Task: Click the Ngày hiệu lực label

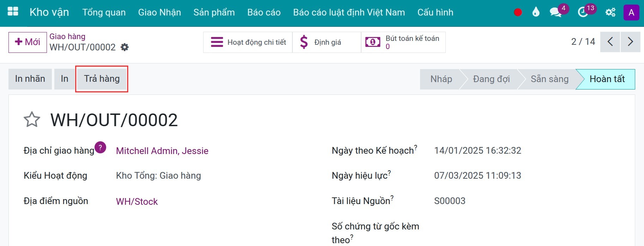Action: point(361,175)
